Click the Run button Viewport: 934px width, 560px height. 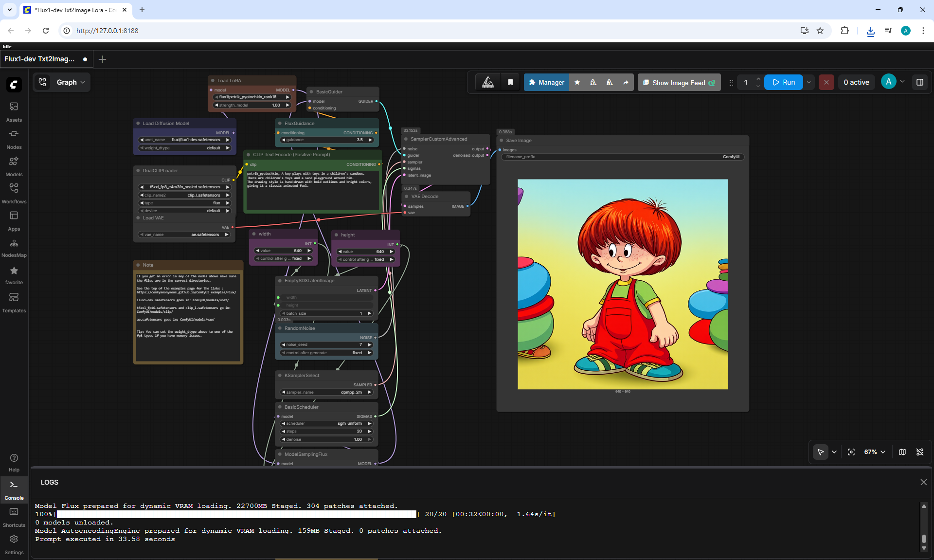click(x=784, y=82)
